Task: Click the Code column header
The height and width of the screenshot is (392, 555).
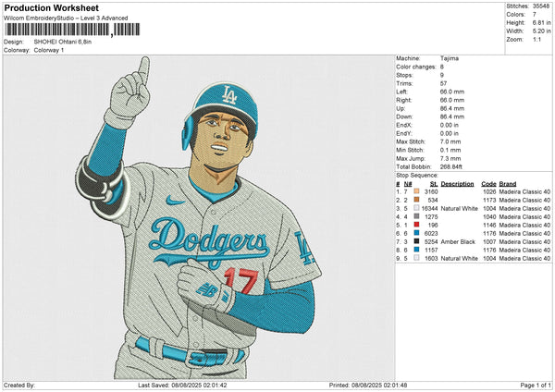Action: click(x=488, y=183)
